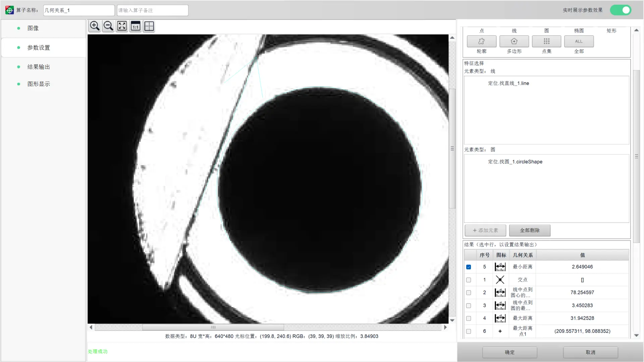The width and height of the screenshot is (644, 362).
Task: Click the value 2.649046
Action: pos(582,267)
